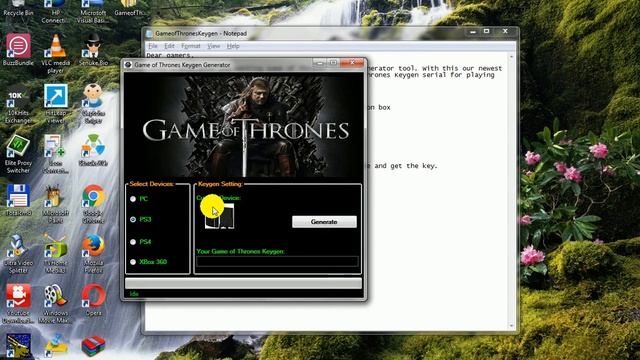Click the Game of Thrones banner image
Image resolution: width=640 pixels, height=360 pixels.
[244, 126]
